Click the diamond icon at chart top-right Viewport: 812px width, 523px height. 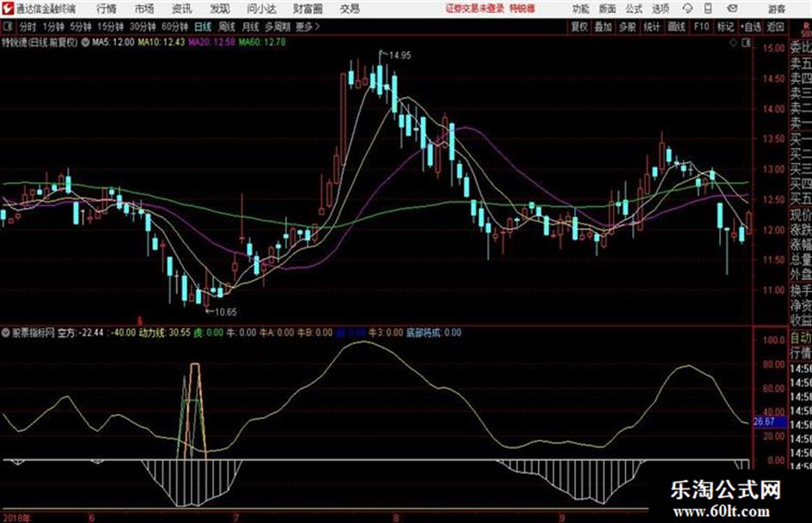733,43
